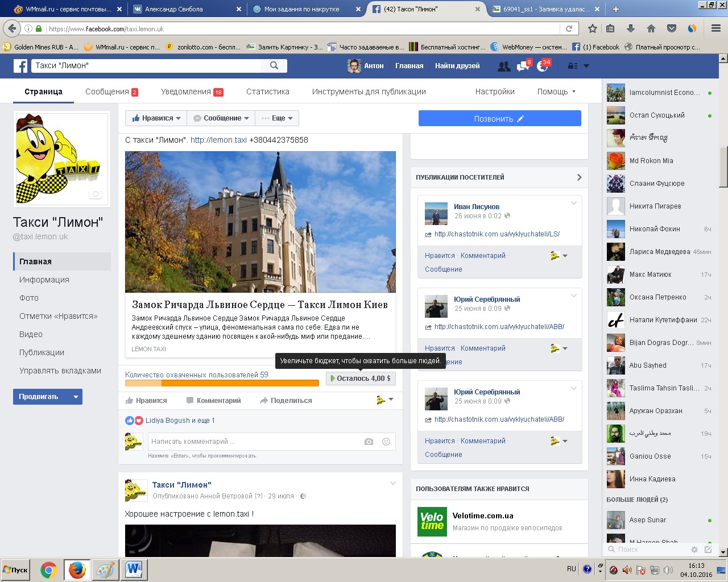728x582 pixels.
Task: Open the Замок Ричарда castle photo
Action: coord(260,222)
